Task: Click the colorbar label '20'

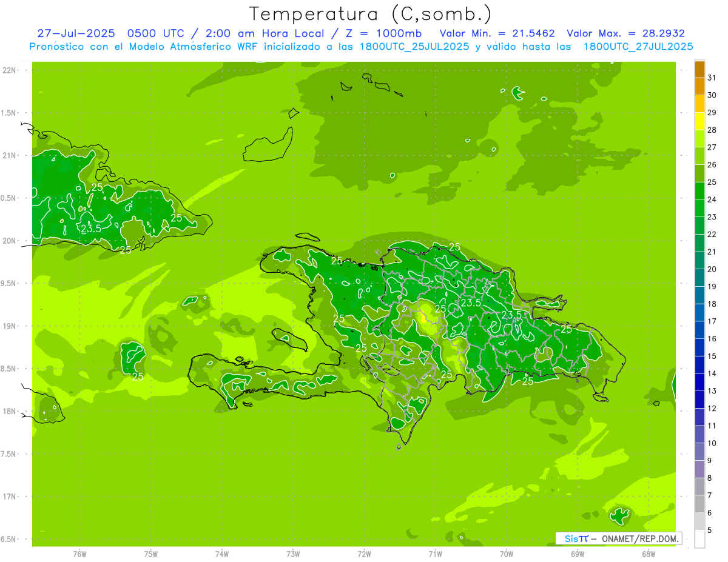Action: [x=712, y=269]
